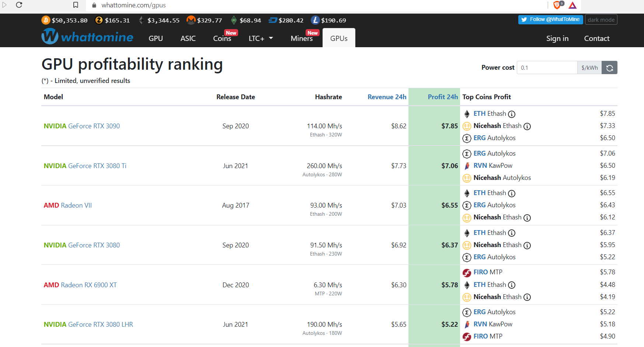
Task: Sort by Revenue 24h column
Action: pyautogui.click(x=387, y=97)
